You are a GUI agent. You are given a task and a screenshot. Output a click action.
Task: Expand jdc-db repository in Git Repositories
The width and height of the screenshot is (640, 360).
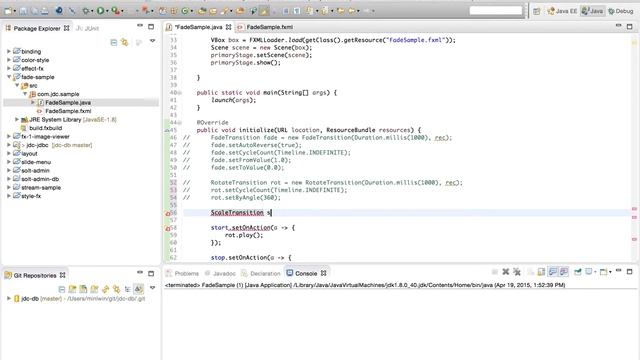(9, 298)
